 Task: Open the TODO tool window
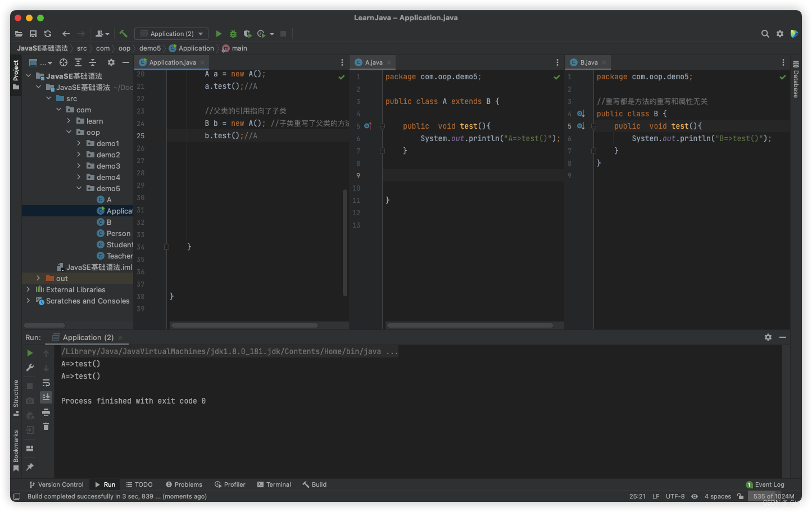click(139, 484)
